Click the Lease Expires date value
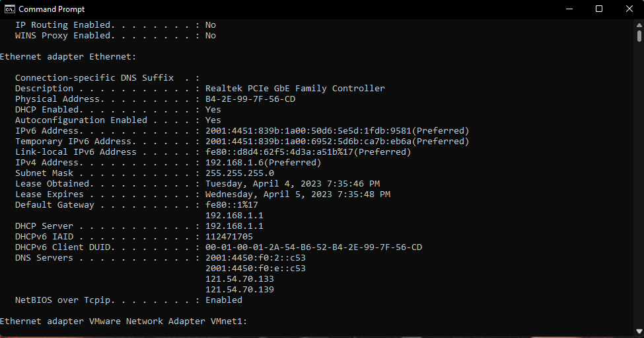 298,194
